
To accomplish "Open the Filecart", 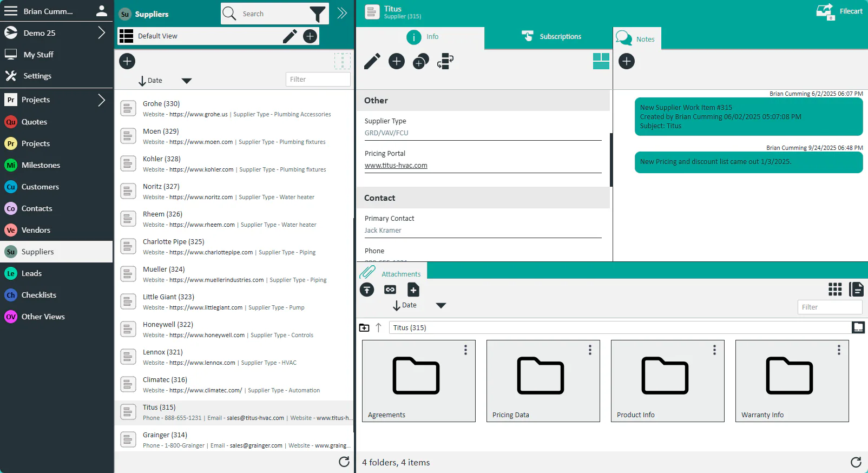I will (x=839, y=11).
